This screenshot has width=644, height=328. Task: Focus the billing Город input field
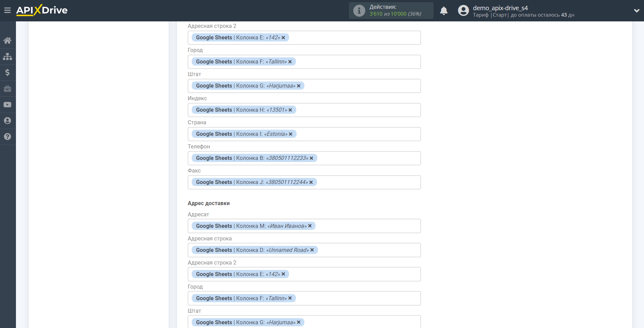tap(304, 62)
